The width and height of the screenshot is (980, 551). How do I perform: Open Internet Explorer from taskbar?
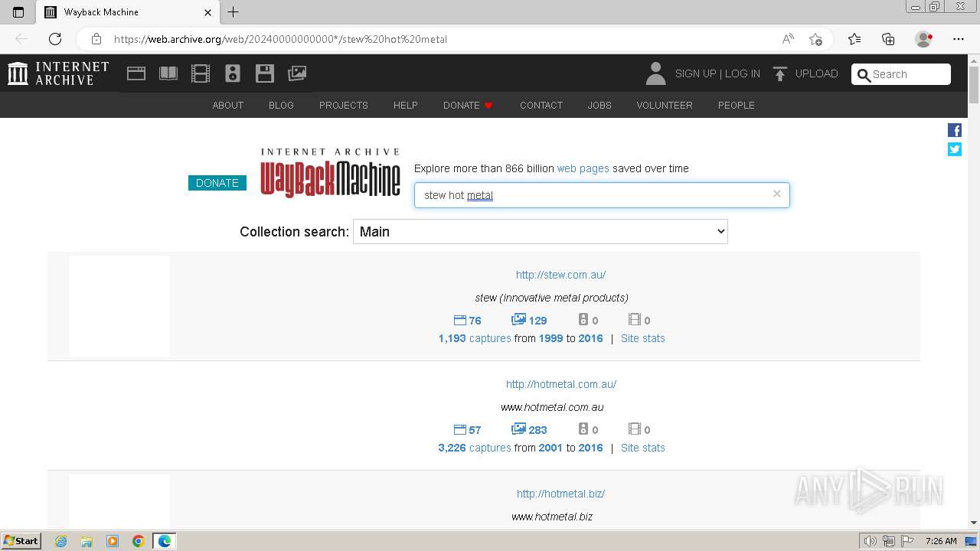coord(61,541)
